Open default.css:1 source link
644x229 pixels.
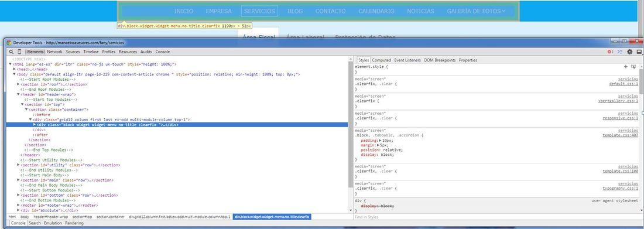click(x=624, y=84)
